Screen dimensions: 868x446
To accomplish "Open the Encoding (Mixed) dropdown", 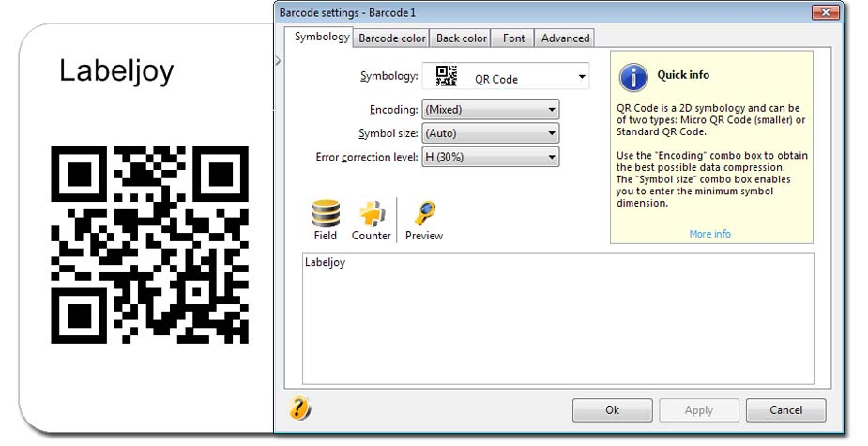I will [491, 109].
